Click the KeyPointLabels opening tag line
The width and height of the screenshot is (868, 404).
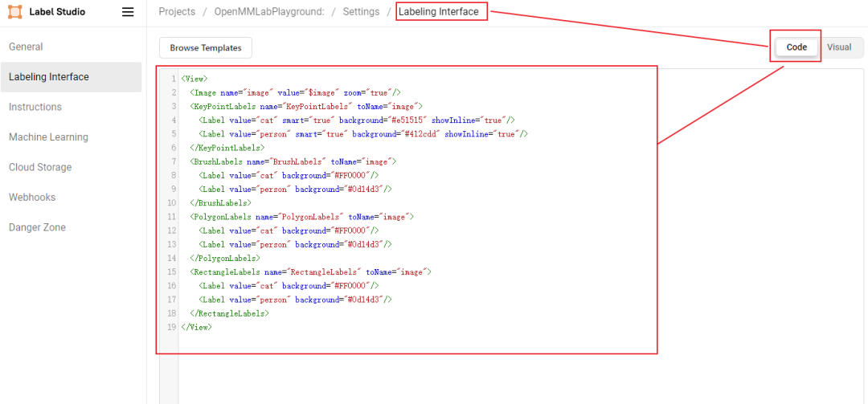(x=305, y=106)
